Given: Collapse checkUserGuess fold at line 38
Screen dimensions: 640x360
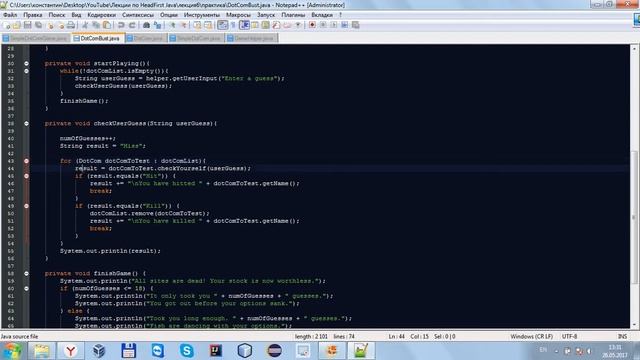Looking at the screenshot, I should pyautogui.click(x=26, y=123).
